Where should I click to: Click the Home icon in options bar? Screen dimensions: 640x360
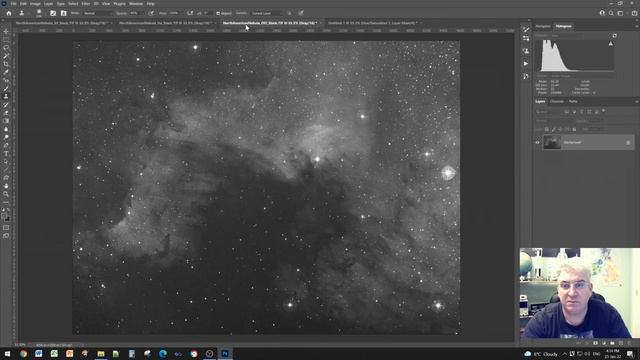tap(9, 13)
